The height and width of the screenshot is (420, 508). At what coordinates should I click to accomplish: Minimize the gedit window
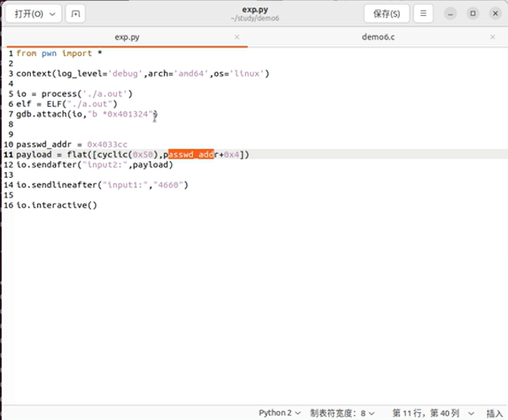click(x=452, y=14)
